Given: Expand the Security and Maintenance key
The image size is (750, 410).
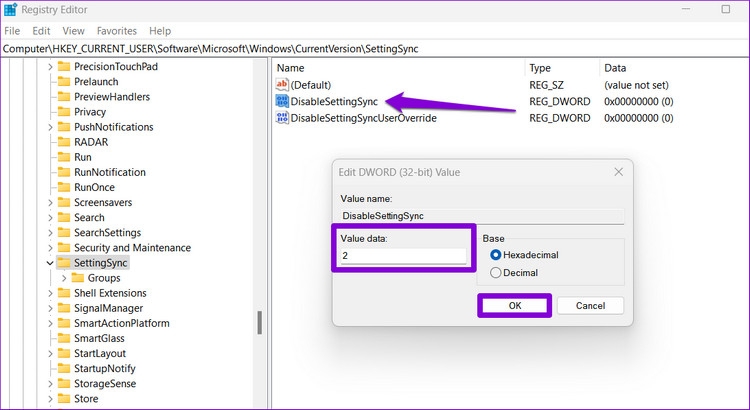Looking at the screenshot, I should pos(50,248).
